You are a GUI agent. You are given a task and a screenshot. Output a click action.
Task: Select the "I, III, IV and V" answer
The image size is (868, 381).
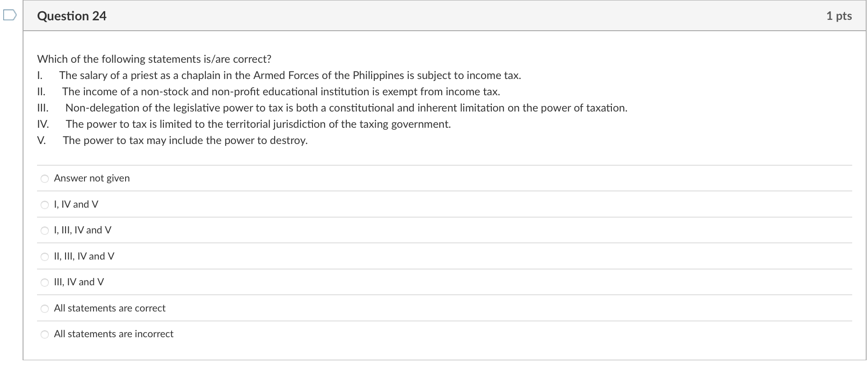pyautogui.click(x=44, y=231)
